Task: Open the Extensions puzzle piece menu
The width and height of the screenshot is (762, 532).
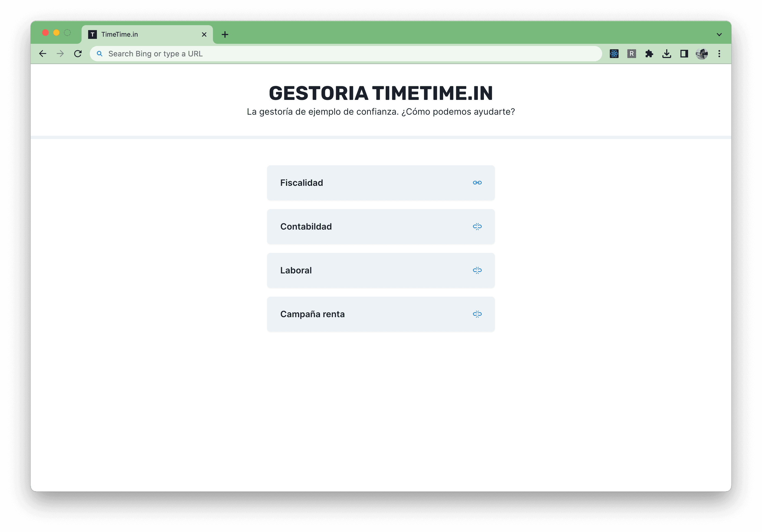Action: click(649, 54)
